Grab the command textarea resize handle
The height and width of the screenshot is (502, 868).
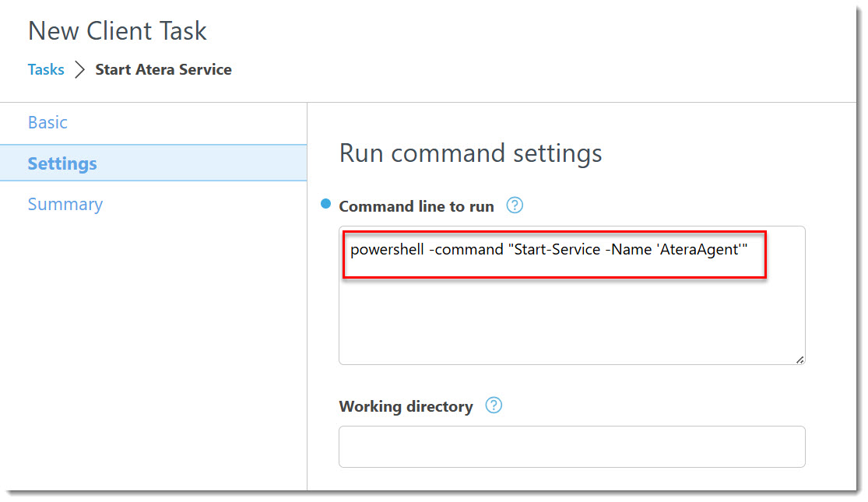[800, 360]
